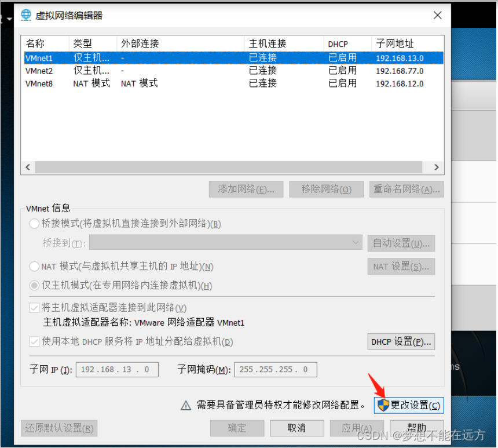Click the admin warning triangle icon
The height and width of the screenshot is (448, 498).
point(186,405)
